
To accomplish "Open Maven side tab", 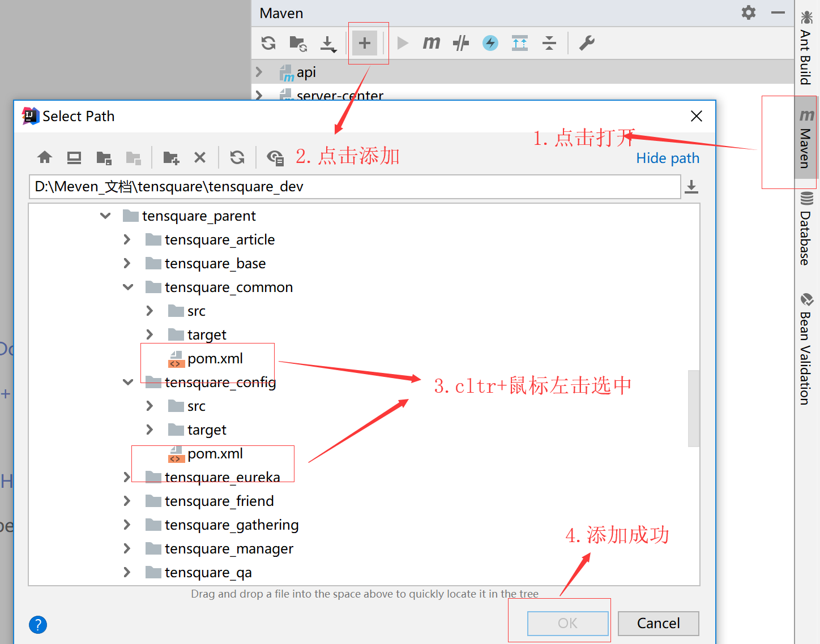I will point(806,138).
